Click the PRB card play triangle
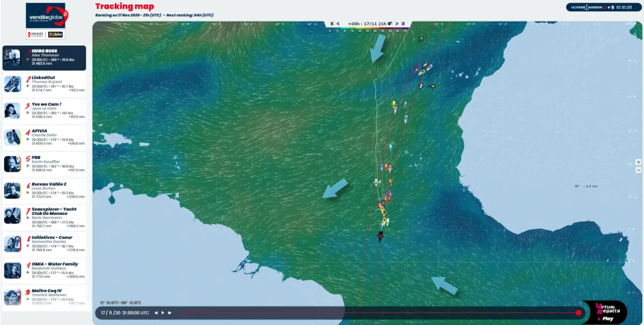 [x=28, y=166]
